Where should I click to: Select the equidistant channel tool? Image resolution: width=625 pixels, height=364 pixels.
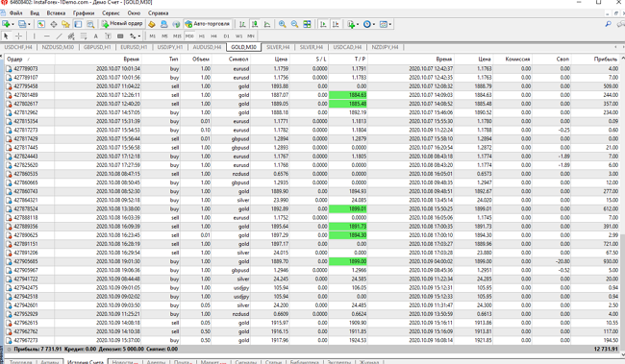pos(71,36)
